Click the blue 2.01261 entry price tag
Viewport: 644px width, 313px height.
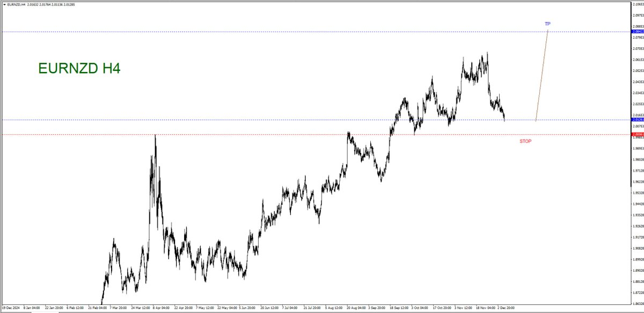tap(639, 120)
